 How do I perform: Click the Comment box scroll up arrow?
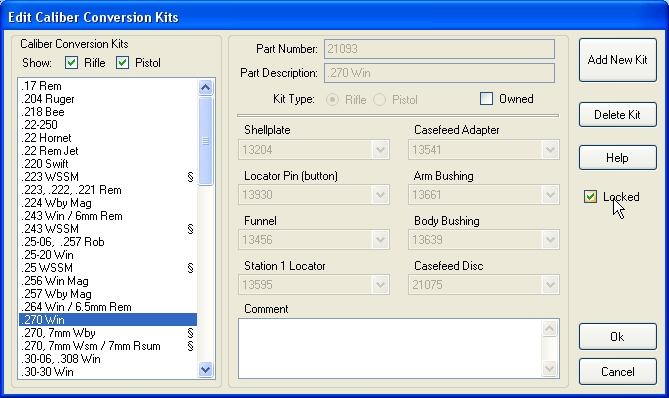coord(550,328)
